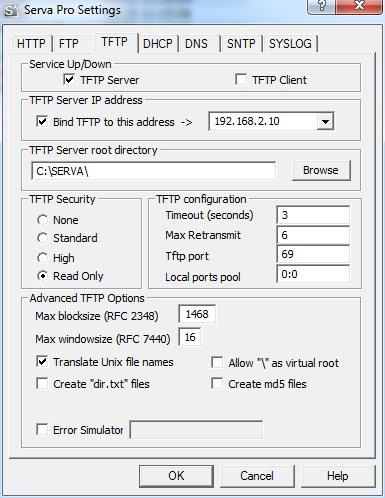Uncheck the TFTP Server checkbox
385x498 pixels.
point(69,80)
